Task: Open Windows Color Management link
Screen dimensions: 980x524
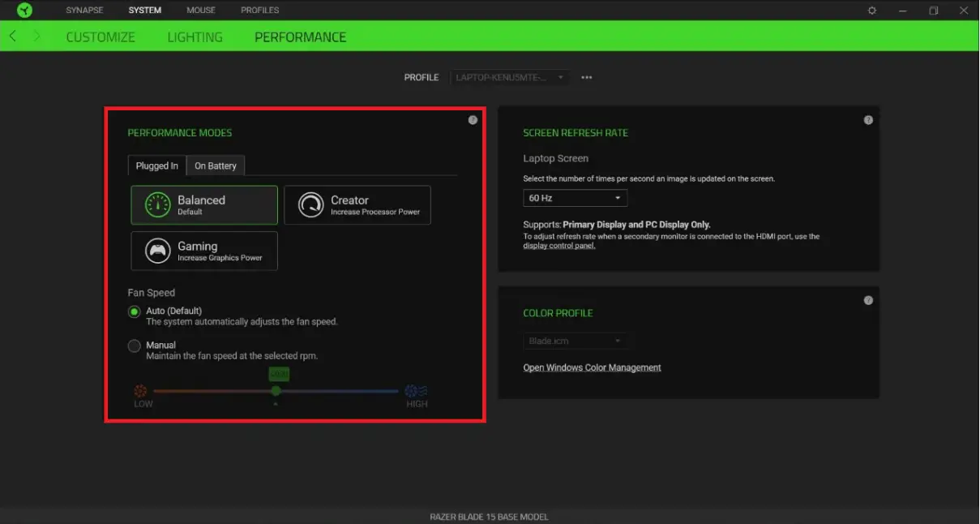Action: pos(592,367)
